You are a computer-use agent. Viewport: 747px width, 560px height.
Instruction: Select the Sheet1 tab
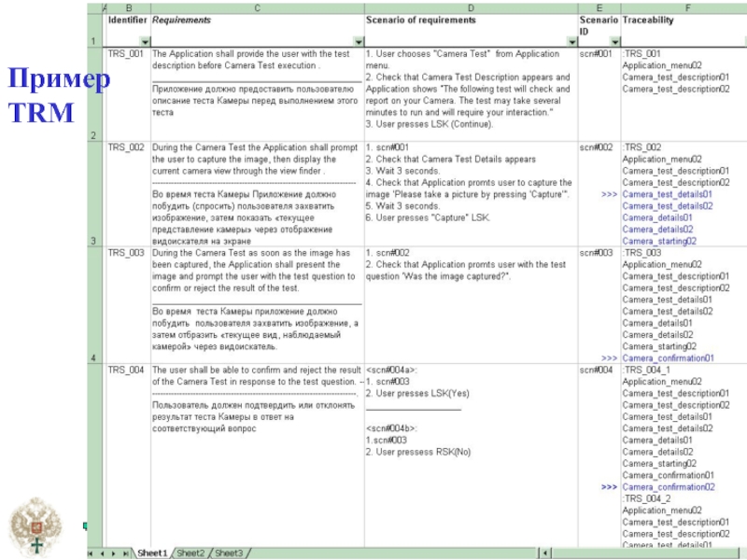pyautogui.click(x=152, y=553)
